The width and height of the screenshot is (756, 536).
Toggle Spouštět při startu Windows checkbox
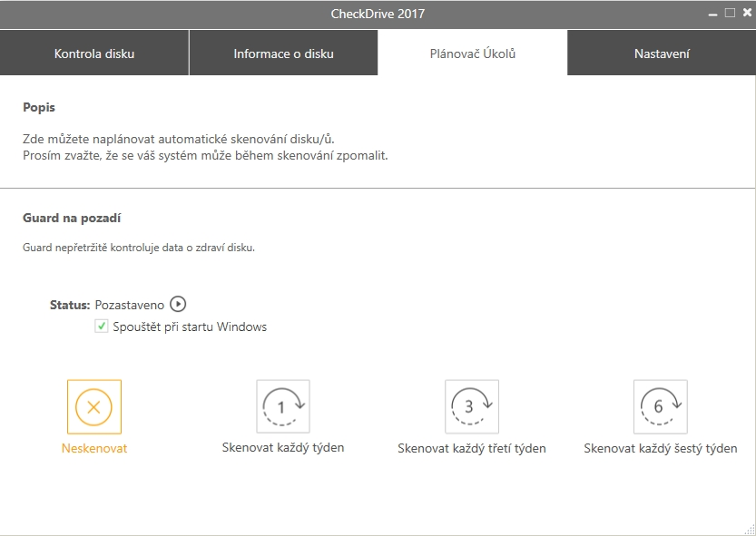(x=102, y=326)
